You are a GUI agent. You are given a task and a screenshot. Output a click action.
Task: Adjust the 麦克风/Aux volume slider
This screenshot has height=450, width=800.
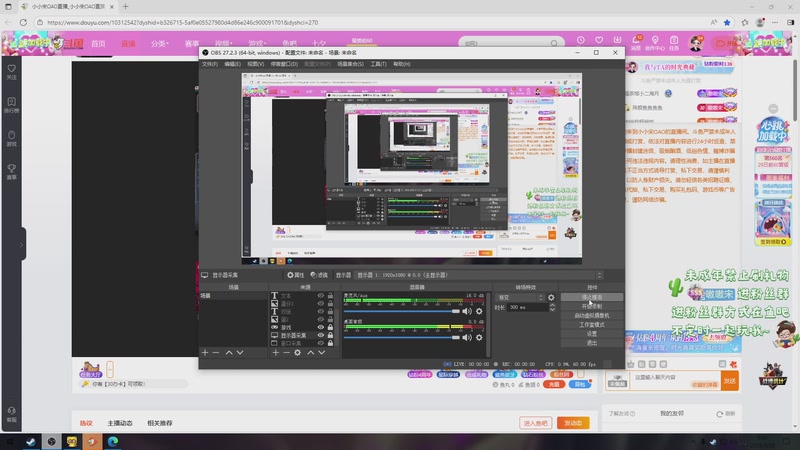tap(402, 311)
